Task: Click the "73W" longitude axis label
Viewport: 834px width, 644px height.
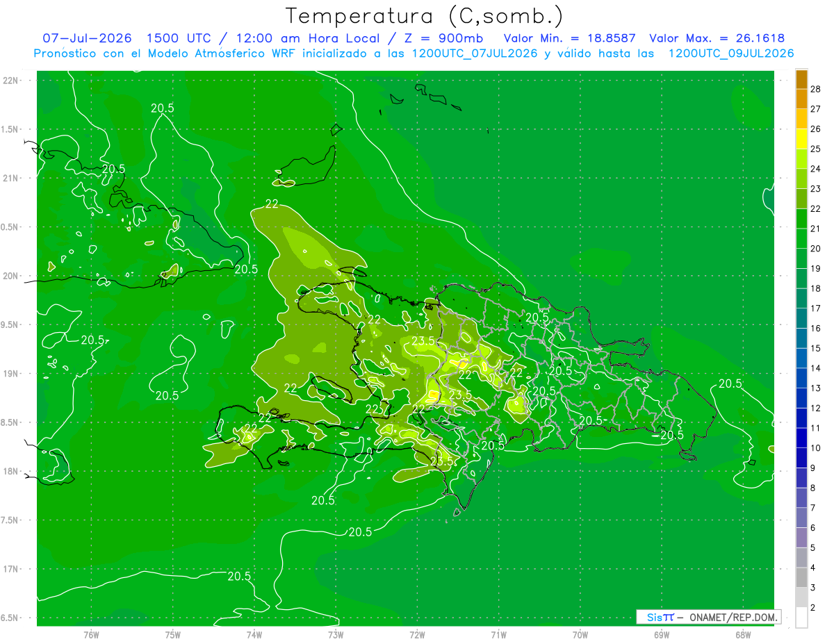Action: pyautogui.click(x=336, y=635)
